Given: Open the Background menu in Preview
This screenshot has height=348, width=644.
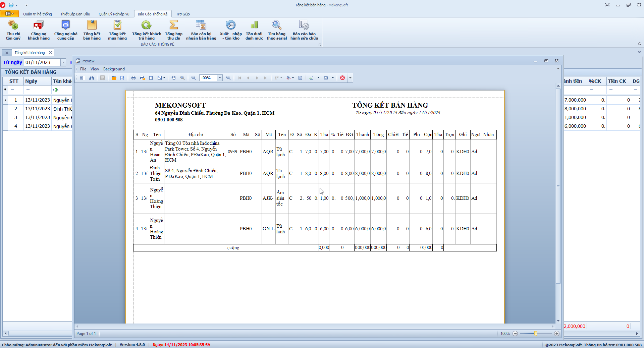Looking at the screenshot, I should click(114, 69).
